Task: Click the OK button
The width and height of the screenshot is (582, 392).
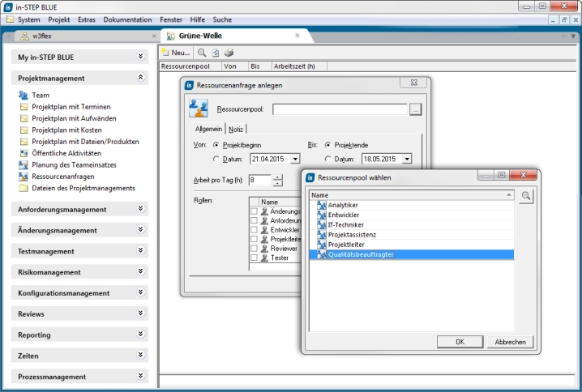Action: coord(459,342)
